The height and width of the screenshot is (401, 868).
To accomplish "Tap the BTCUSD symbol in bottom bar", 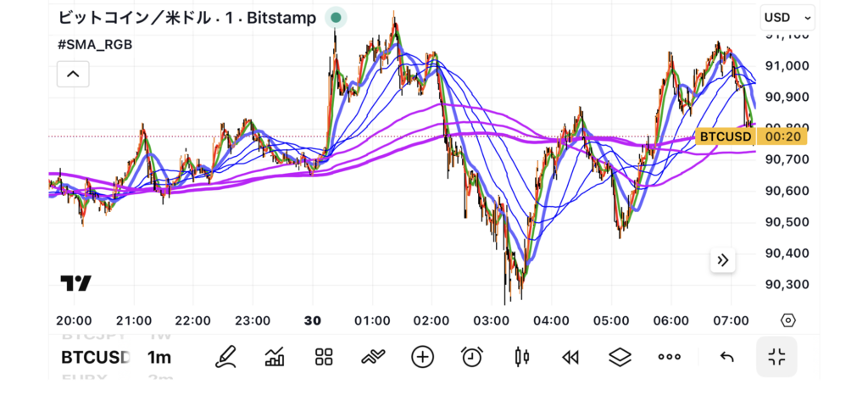I will 95,357.
